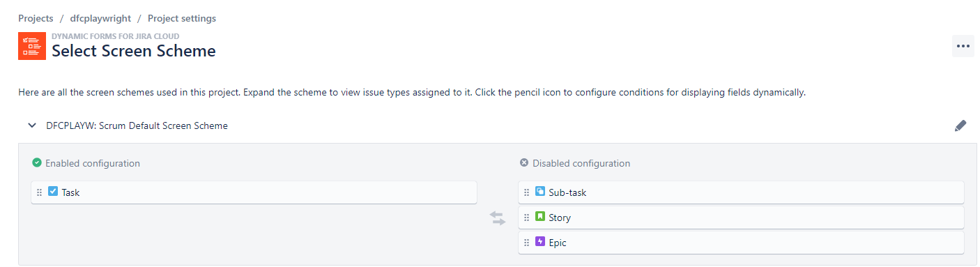Open the three-dot more options menu
980x267 pixels.
963,46
